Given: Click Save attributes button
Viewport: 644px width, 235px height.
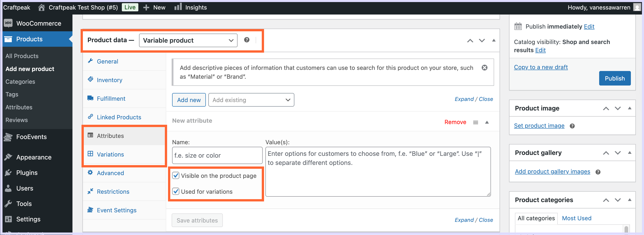Looking at the screenshot, I should [197, 220].
